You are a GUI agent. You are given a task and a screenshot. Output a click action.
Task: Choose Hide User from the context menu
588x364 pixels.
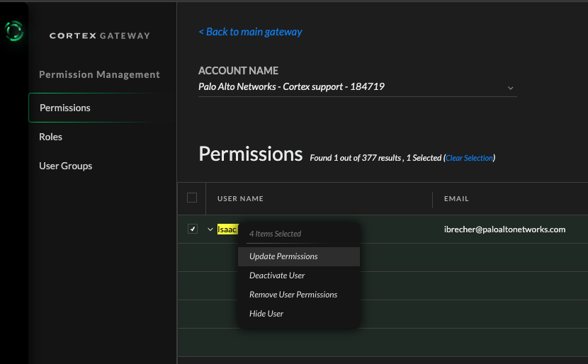266,314
